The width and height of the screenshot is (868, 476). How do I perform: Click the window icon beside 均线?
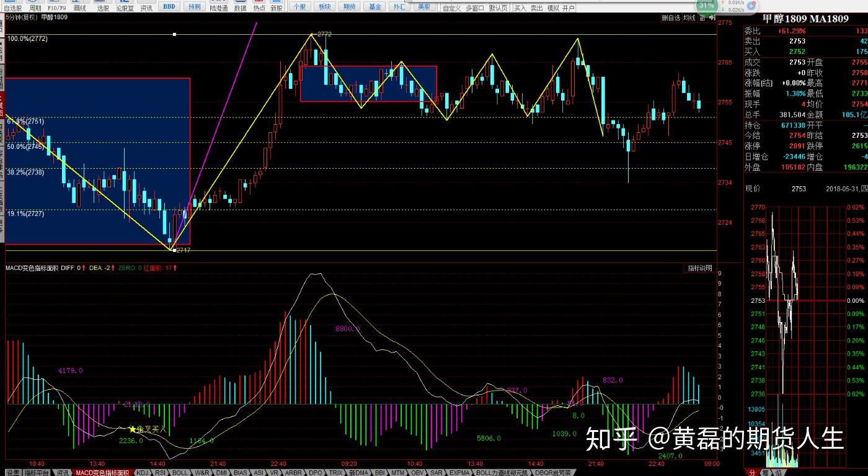point(701,18)
